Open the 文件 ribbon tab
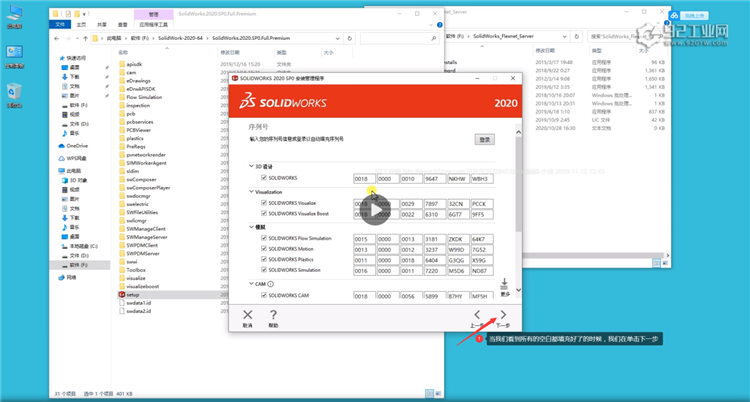 (60, 24)
